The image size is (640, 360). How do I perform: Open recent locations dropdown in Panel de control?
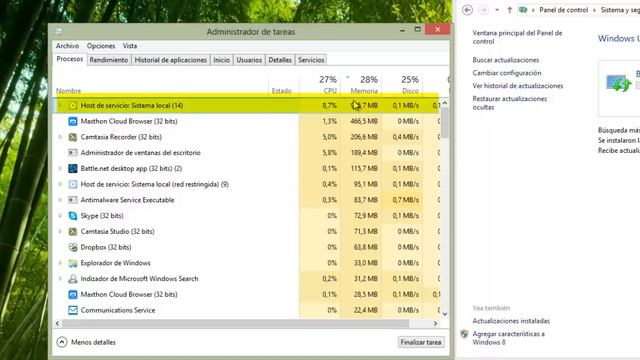[497, 10]
